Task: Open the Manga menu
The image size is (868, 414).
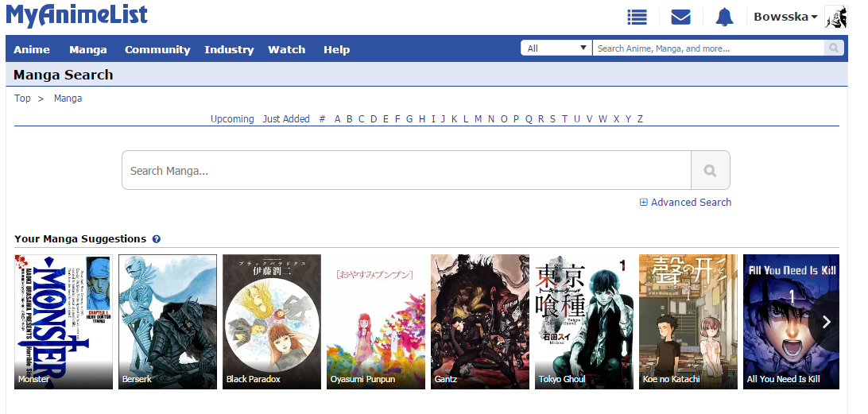Action: tap(88, 49)
